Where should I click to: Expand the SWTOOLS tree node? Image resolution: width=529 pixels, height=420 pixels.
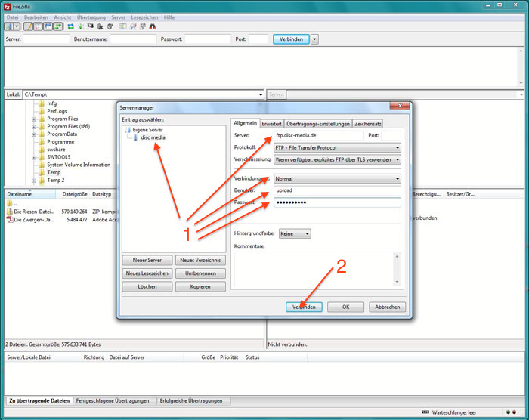coord(34,157)
